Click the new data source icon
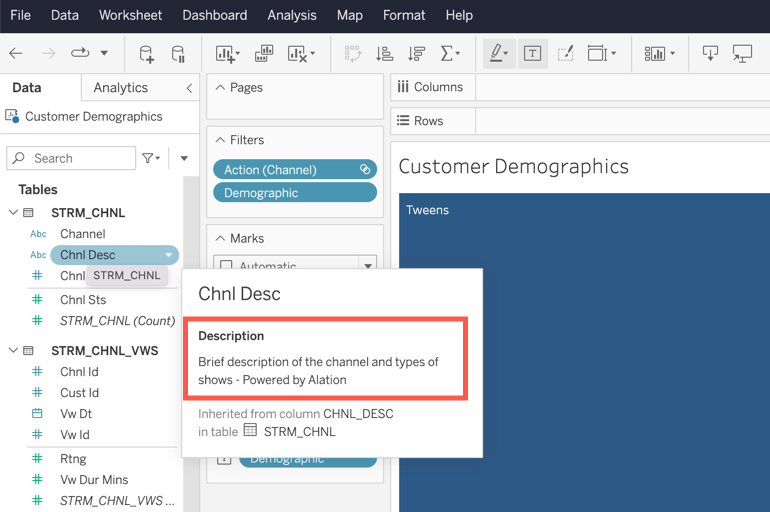Image resolution: width=770 pixels, height=512 pixels. [x=146, y=54]
